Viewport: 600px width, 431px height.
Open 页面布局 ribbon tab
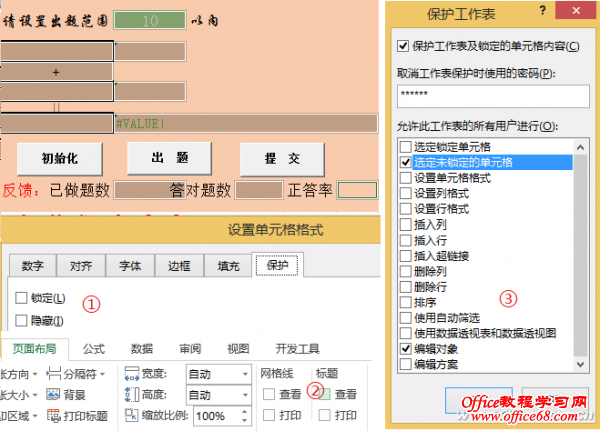point(34,349)
